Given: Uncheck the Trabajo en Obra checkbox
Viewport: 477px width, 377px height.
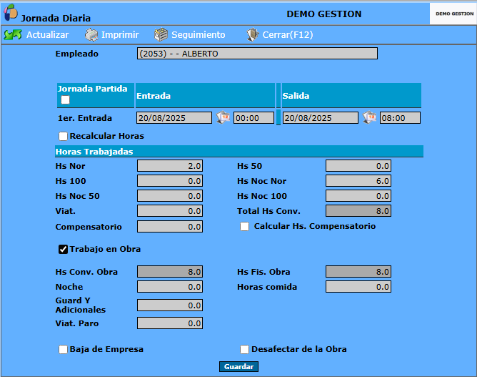Looking at the screenshot, I should 63,249.
